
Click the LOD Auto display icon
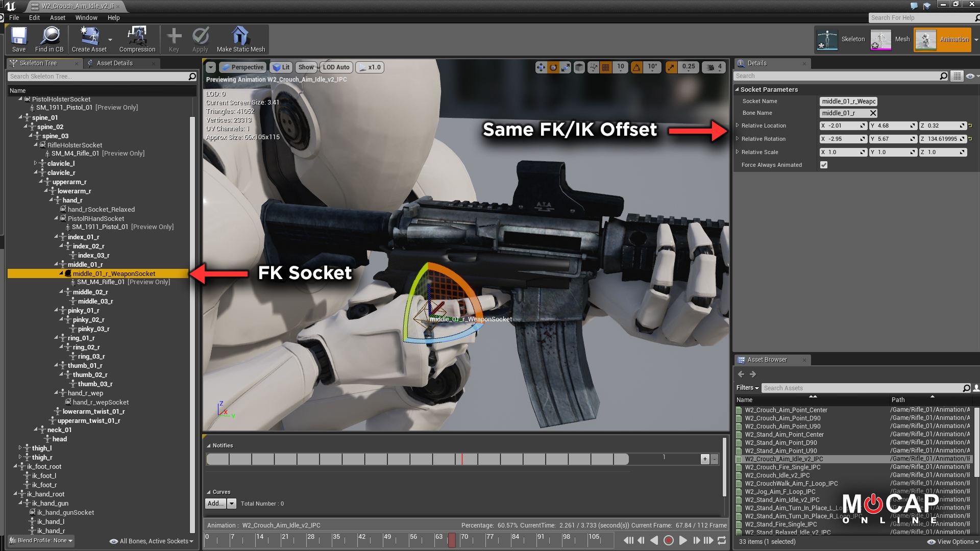335,67
